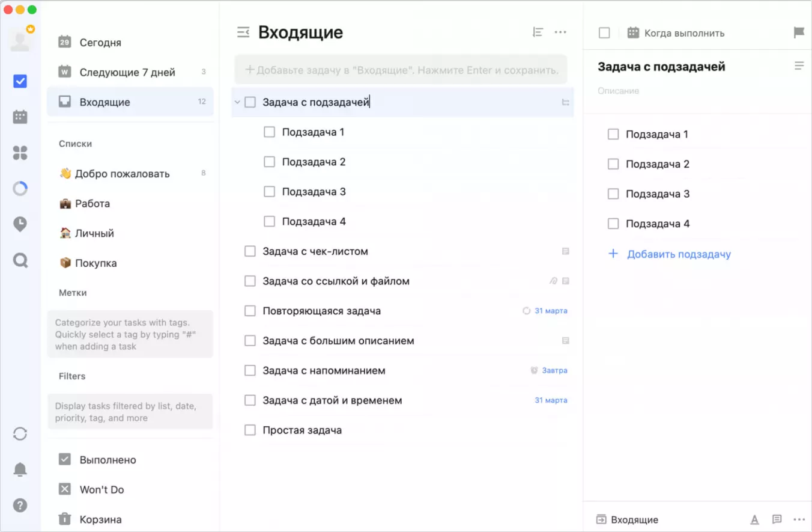This screenshot has width=812, height=532.
Task: Open the Notifications bell icon
Action: tap(20, 469)
